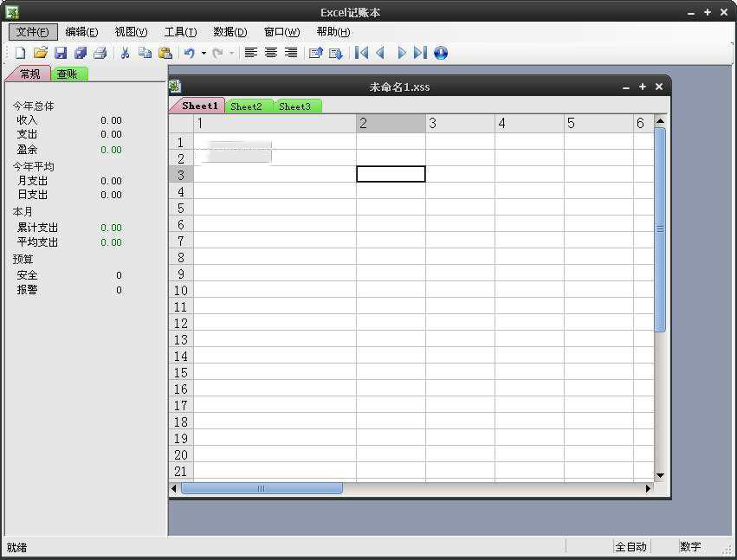The image size is (737, 560).
Task: Click the 月支出 label
Action: tap(32, 180)
